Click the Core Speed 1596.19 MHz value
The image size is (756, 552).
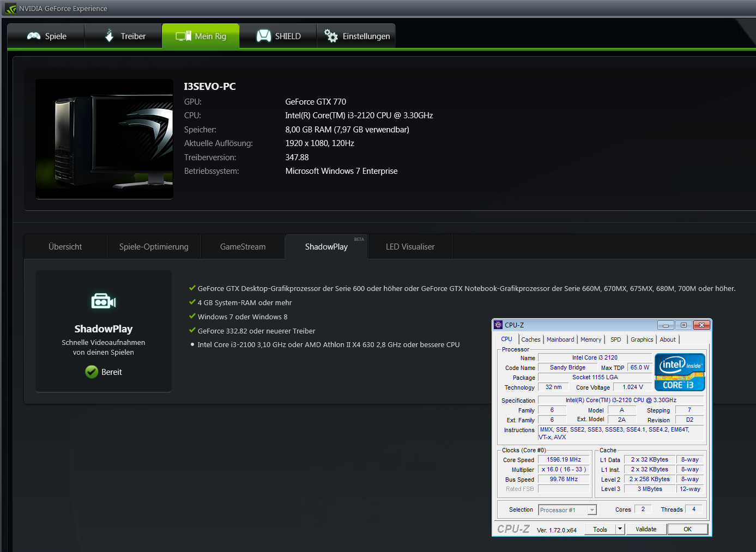click(564, 460)
